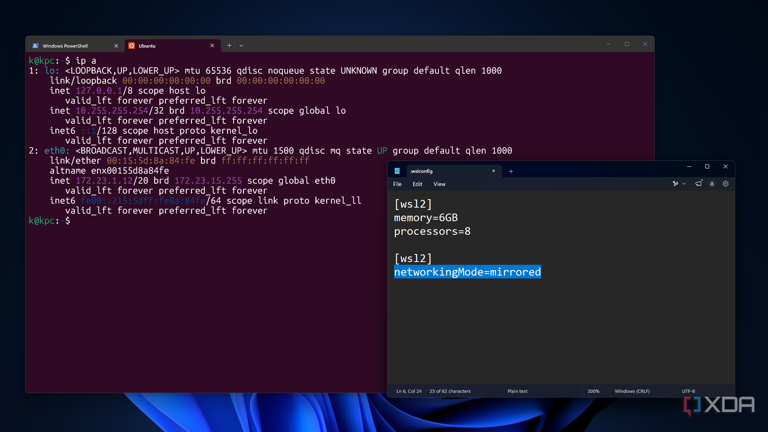
Task: Click the first '[wsl2]' header line
Action: pyautogui.click(x=413, y=204)
